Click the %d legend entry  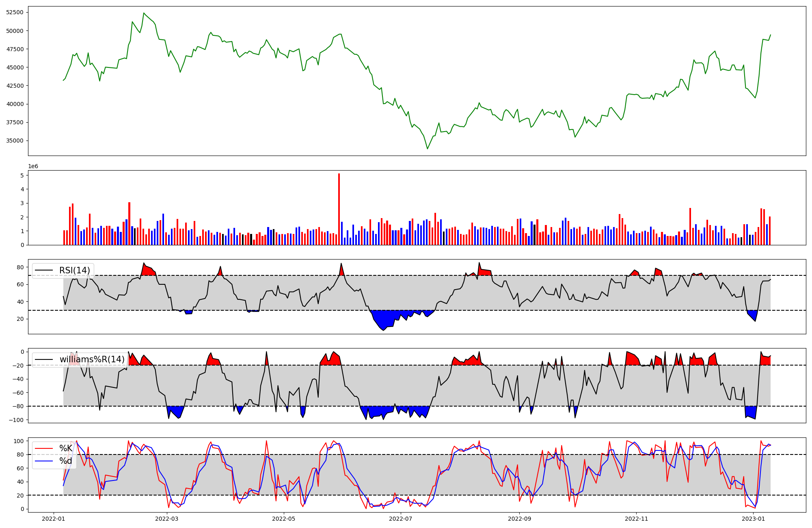pyautogui.click(x=66, y=461)
